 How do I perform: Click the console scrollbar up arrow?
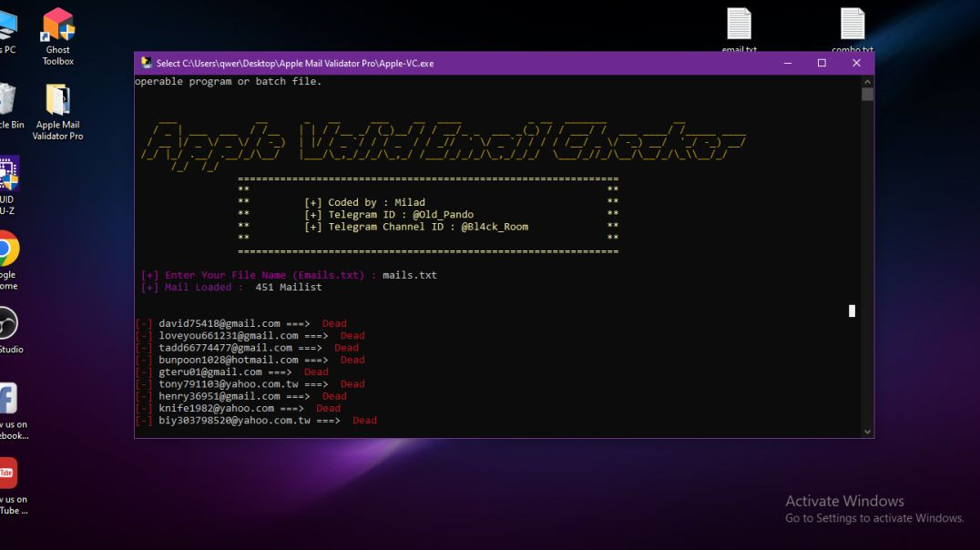pos(867,81)
